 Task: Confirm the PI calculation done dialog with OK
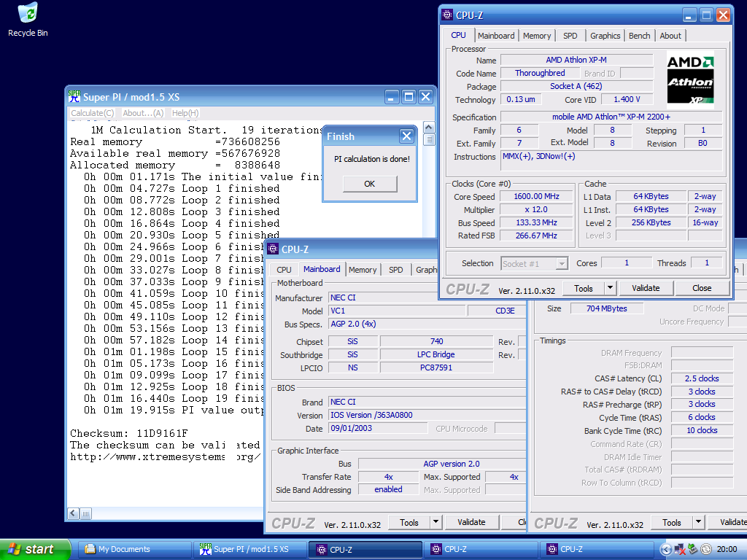pyautogui.click(x=370, y=184)
